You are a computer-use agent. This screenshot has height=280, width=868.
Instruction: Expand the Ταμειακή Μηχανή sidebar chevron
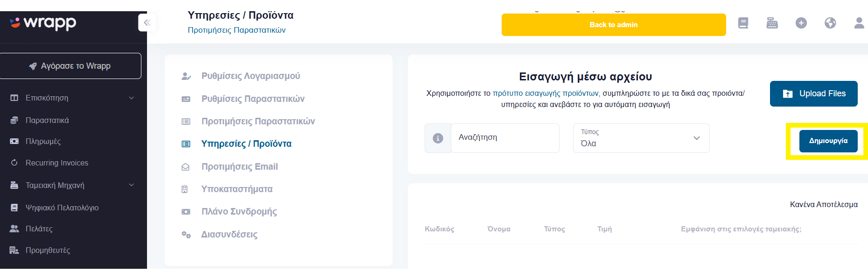point(132,185)
